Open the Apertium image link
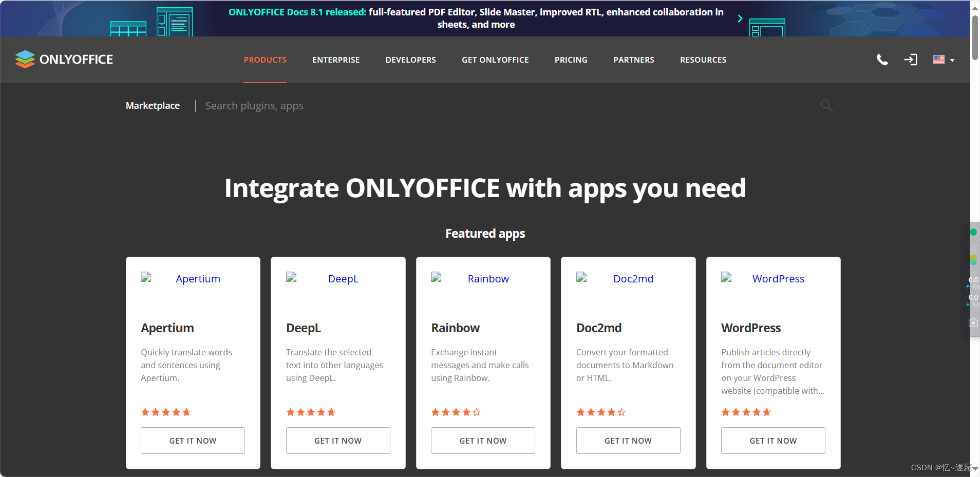The height and width of the screenshot is (477, 980). (x=198, y=279)
